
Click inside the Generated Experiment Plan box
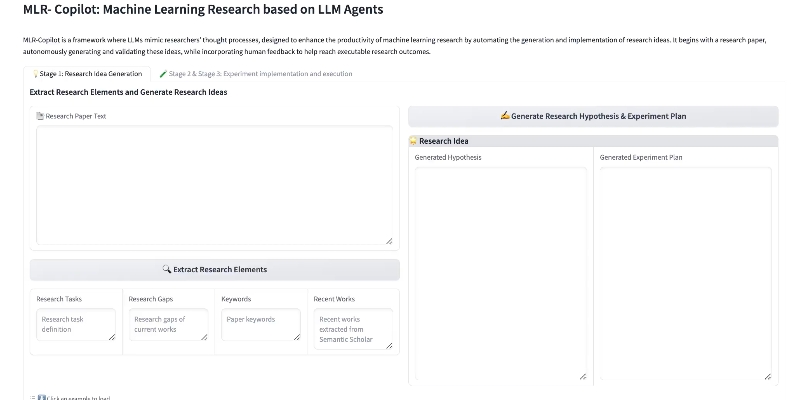coord(685,270)
